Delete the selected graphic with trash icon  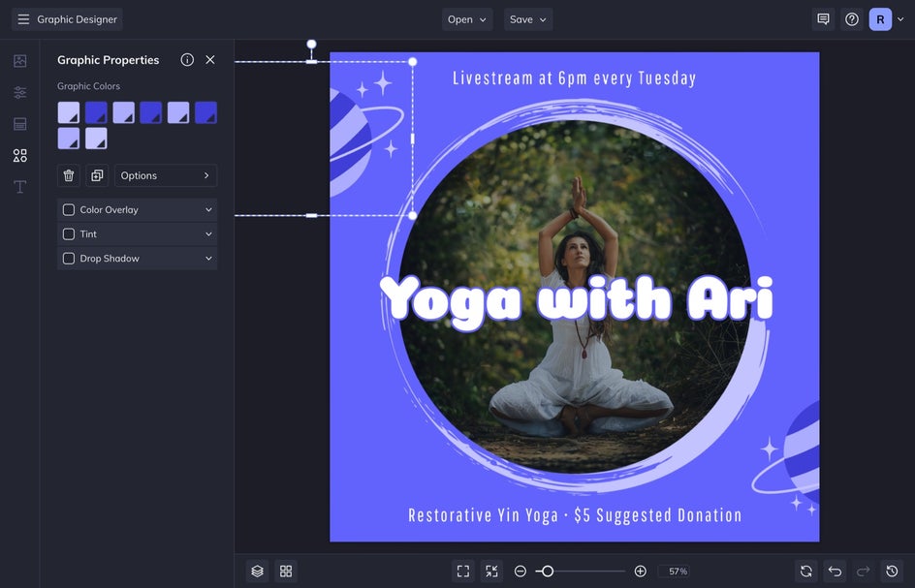click(x=69, y=175)
